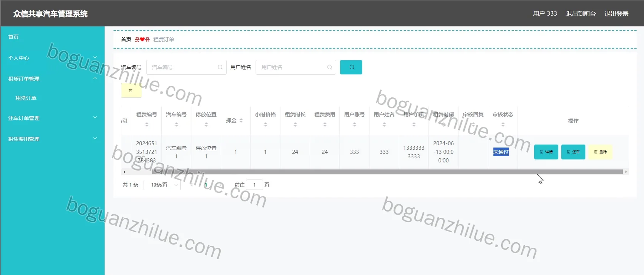The height and width of the screenshot is (275, 644).
Task: Sort the table by 租赁费用 column
Action: 325,124
